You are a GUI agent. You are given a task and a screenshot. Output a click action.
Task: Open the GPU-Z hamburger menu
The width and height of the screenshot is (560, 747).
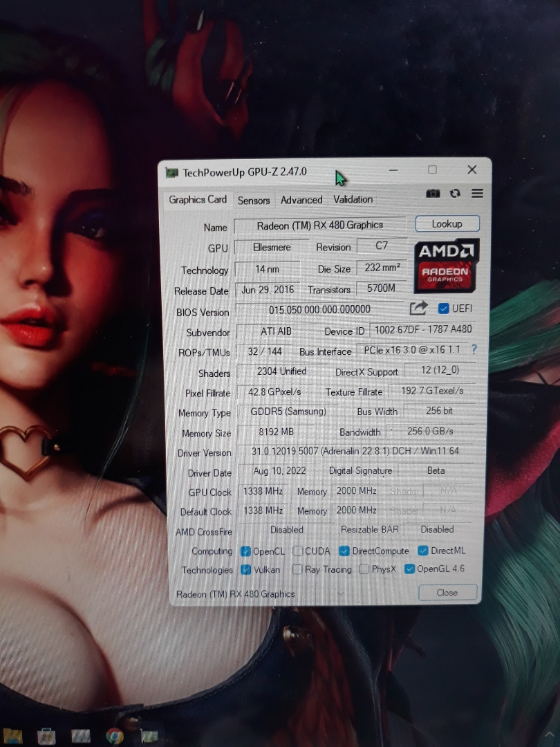tap(477, 193)
